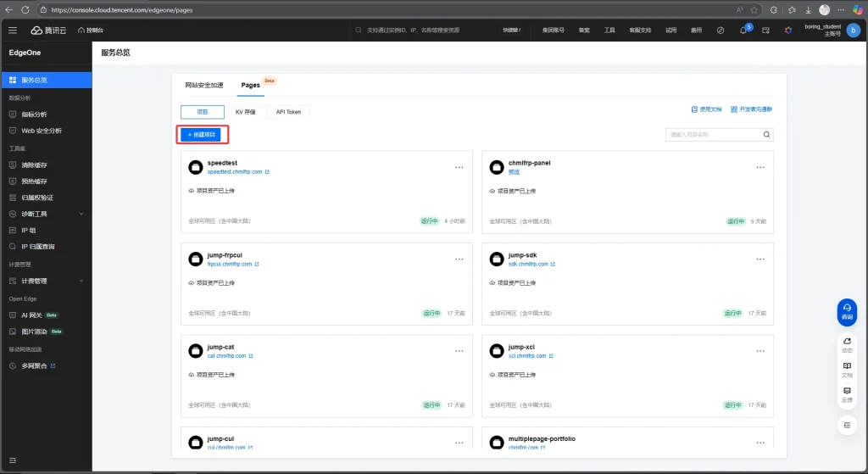Click the colorful AI assistant icon in header
The image size is (868, 474).
click(x=788, y=31)
